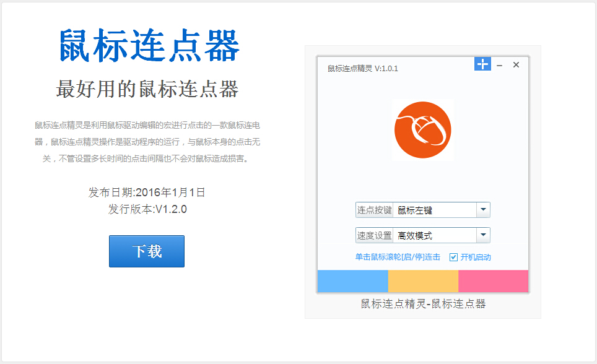Click the 发行版本:V1.2.0 version text
Screen dimensions: 597x364
point(147,209)
